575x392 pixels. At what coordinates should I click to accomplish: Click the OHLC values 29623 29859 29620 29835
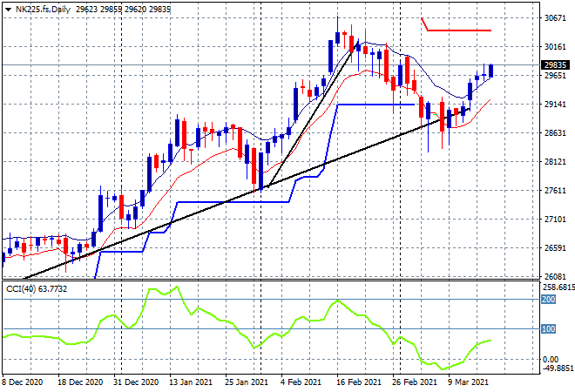tap(123, 10)
